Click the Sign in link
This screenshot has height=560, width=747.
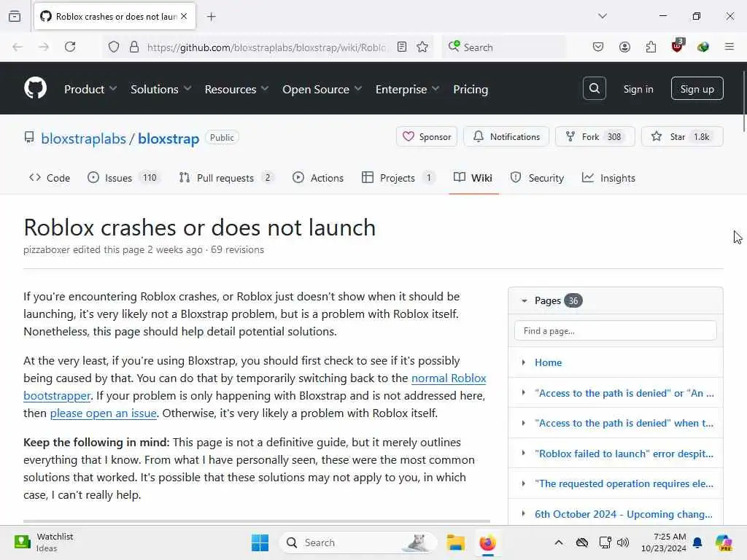(638, 89)
